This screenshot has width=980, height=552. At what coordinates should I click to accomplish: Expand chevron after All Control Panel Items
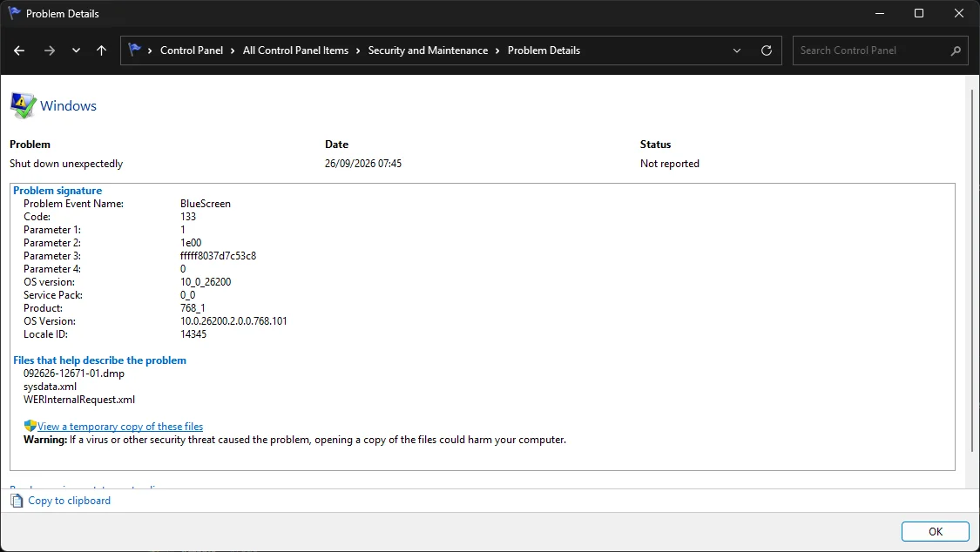358,50
